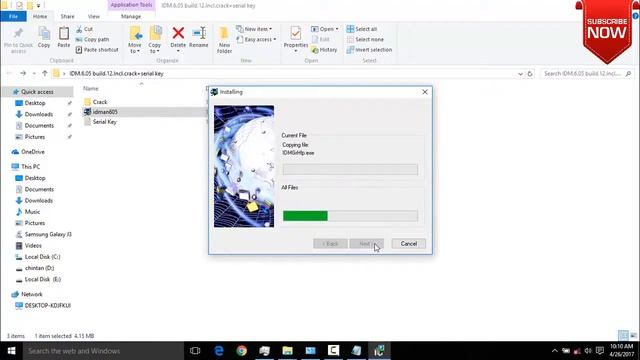Click Select all in ribbon
Screen dimensions: 640x360
click(362, 29)
